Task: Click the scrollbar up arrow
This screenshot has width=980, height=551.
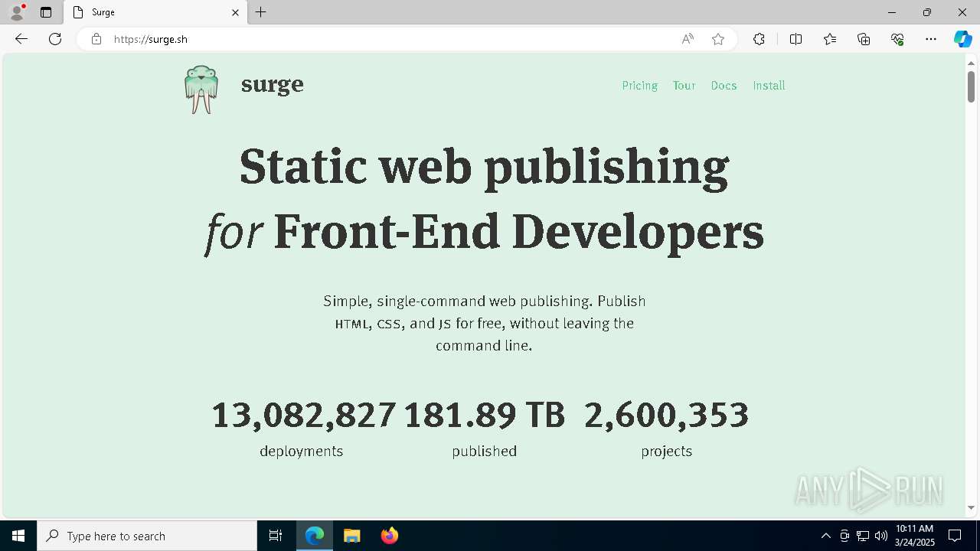Action: (971, 63)
